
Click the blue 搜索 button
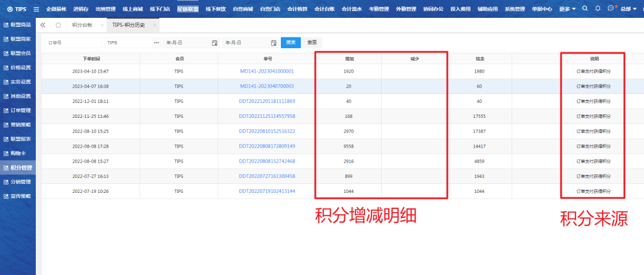(290, 43)
